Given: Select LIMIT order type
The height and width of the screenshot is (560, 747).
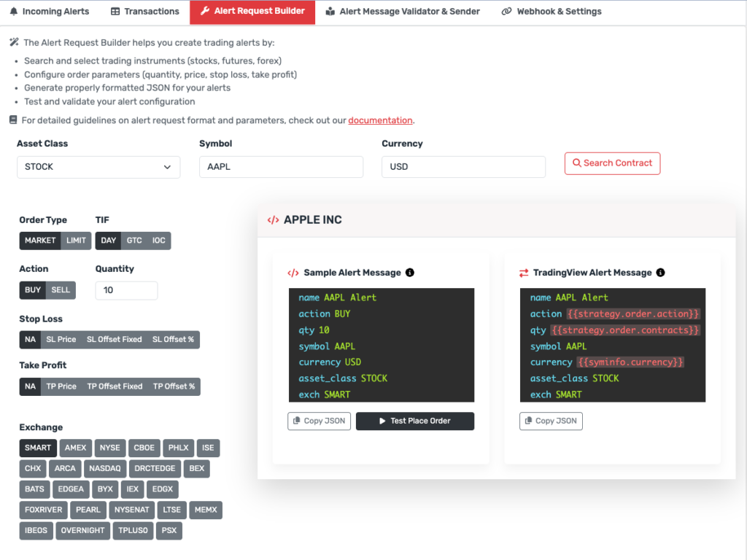Looking at the screenshot, I should coord(76,241).
